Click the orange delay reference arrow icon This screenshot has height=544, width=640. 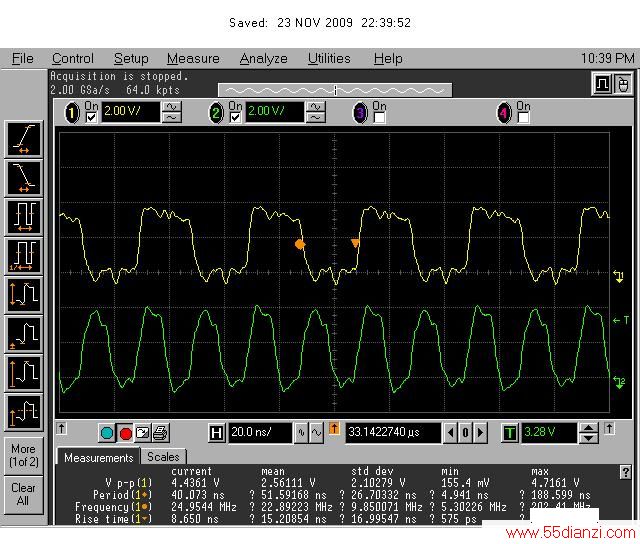(334, 429)
